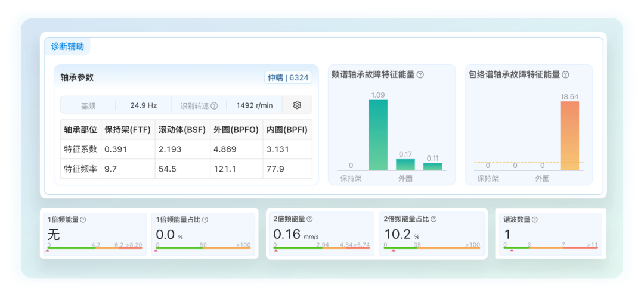Open bearing parameter settings gear
The width and height of the screenshot is (644, 296).
(x=297, y=105)
